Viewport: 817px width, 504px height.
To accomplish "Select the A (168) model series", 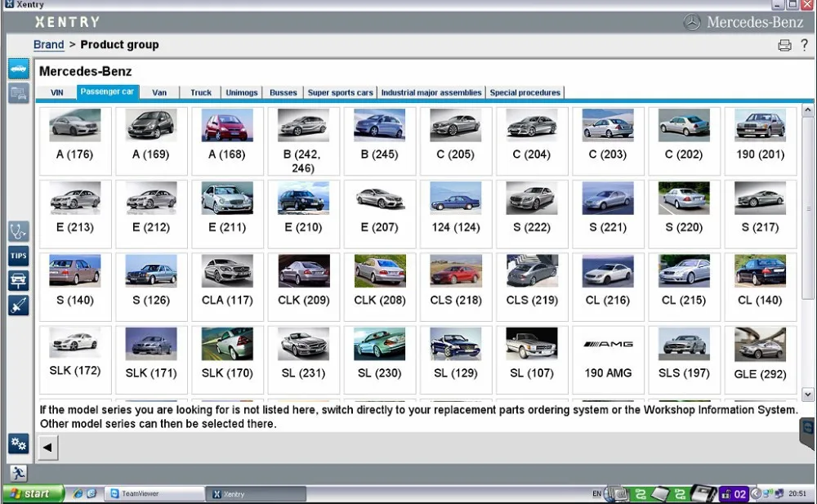I will [227, 140].
